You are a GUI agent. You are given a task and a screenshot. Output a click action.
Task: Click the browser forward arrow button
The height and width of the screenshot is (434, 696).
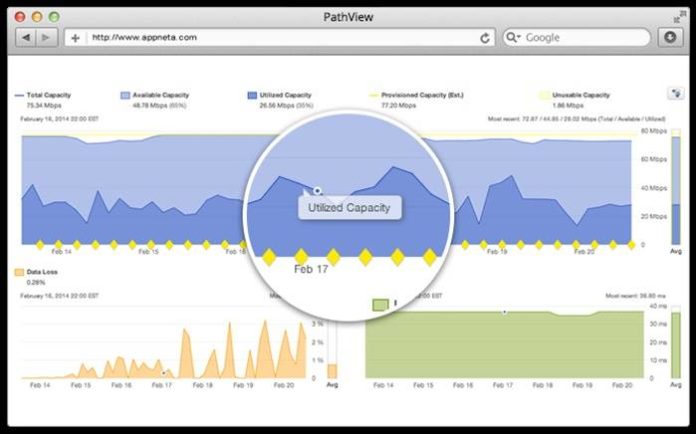point(46,38)
